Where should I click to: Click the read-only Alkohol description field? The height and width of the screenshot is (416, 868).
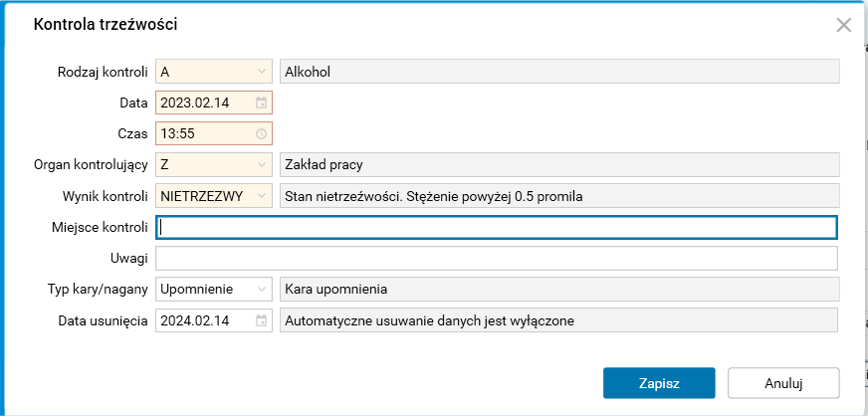click(x=559, y=72)
